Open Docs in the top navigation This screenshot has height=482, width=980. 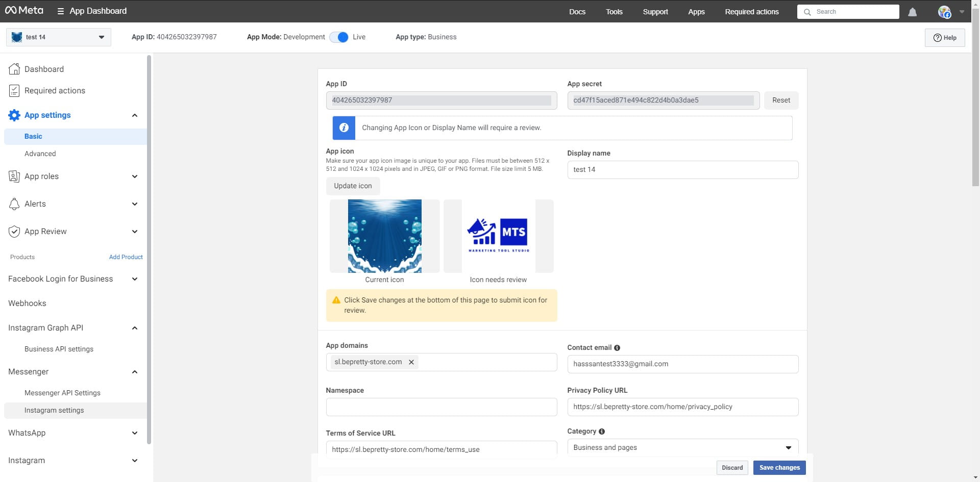(577, 12)
